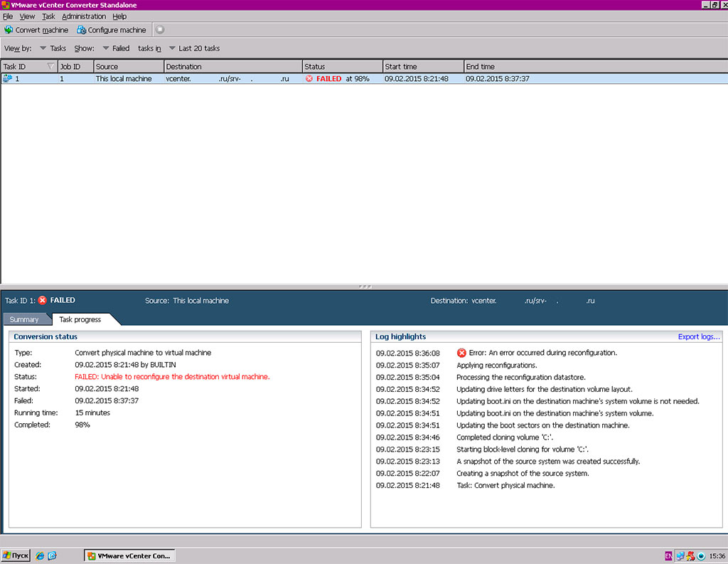
Task: Sort by the Job ID column header
Action: click(75, 66)
